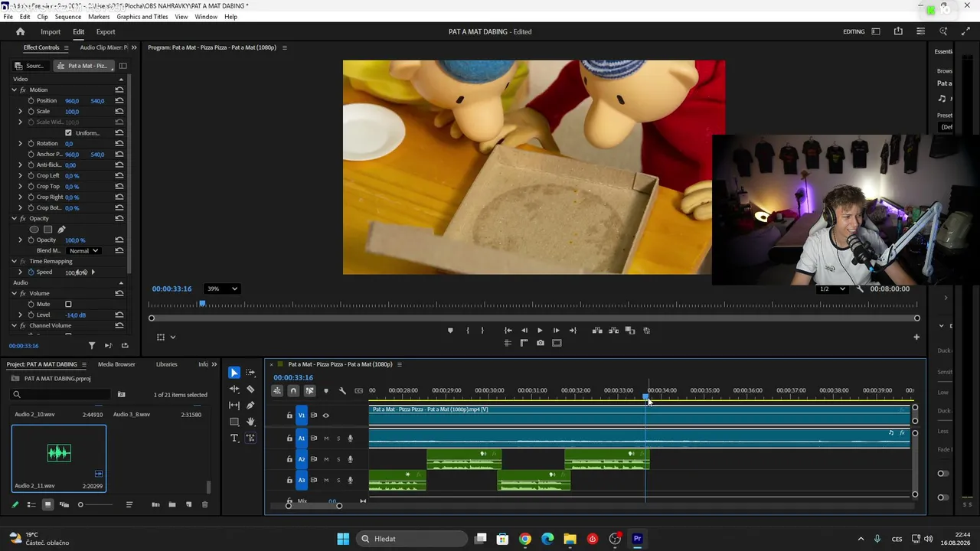Toggle the Volume Mute checkbox

pos(68,305)
